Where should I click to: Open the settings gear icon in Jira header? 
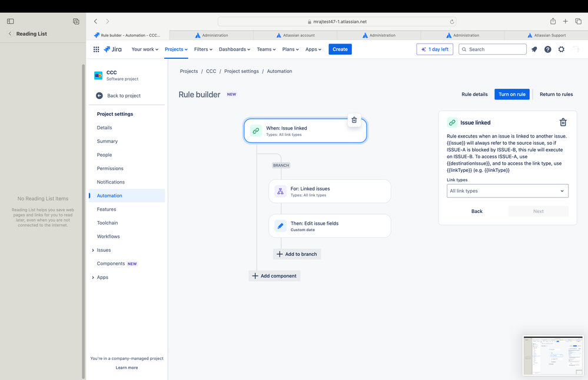tap(561, 49)
